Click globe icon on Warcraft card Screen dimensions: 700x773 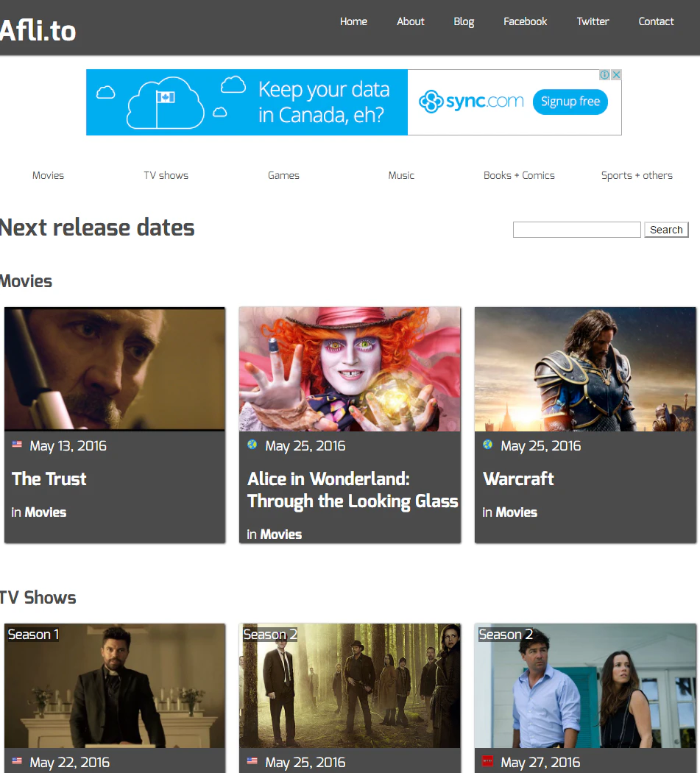coord(487,444)
